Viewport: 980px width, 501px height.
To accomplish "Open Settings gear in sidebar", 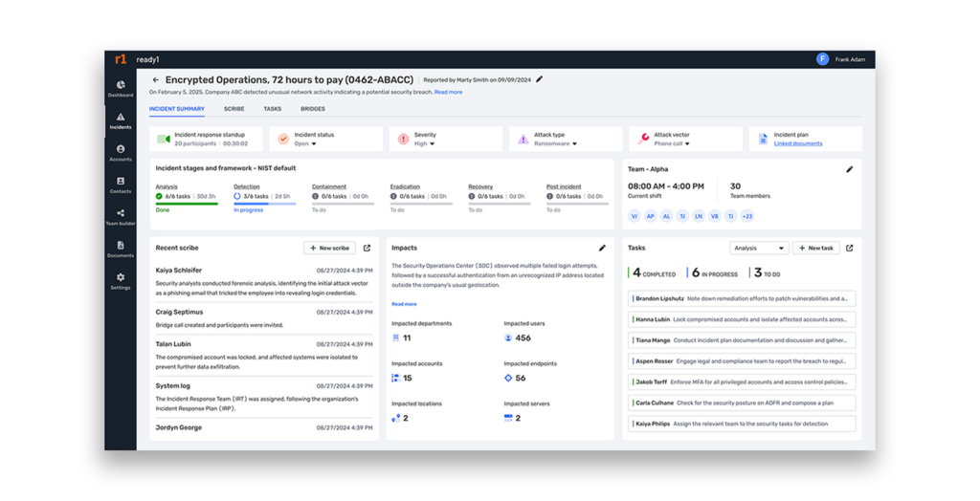I will (121, 280).
